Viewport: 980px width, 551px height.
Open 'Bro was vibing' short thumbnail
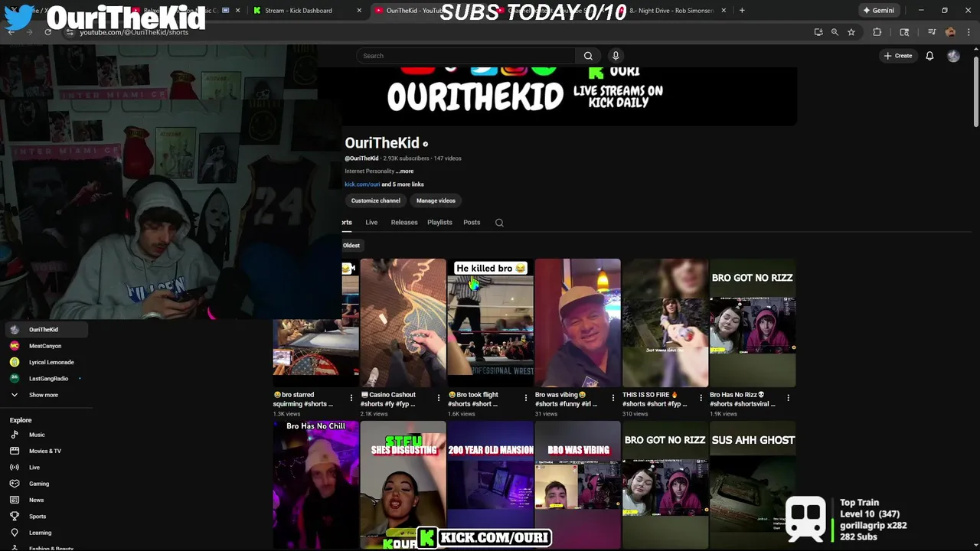[x=578, y=323]
